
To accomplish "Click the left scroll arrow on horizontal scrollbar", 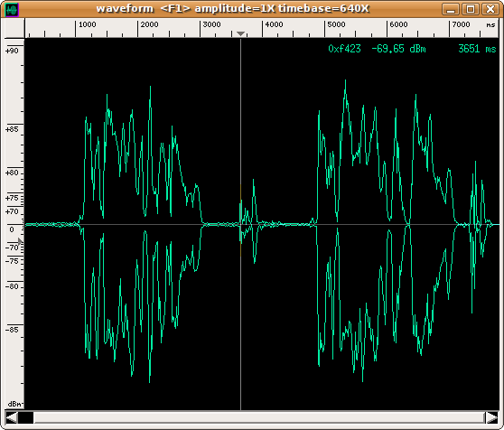I will (x=11, y=417).
